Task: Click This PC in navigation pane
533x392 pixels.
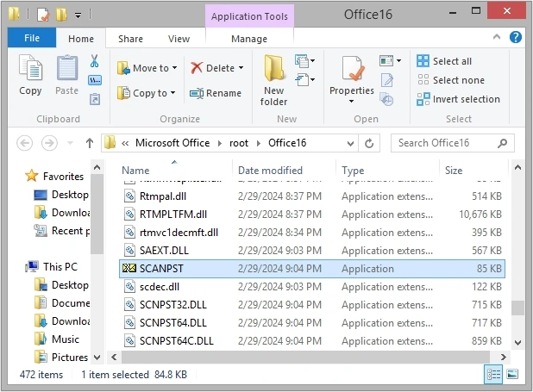Action: pos(52,267)
